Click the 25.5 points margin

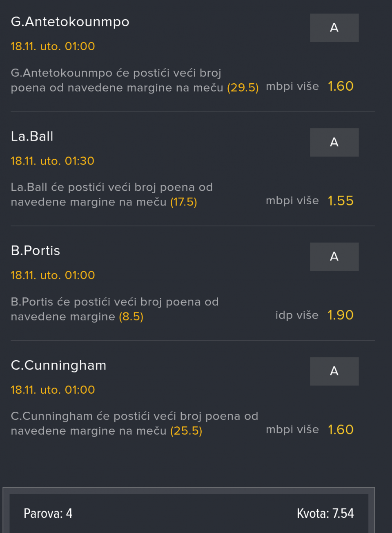click(186, 431)
